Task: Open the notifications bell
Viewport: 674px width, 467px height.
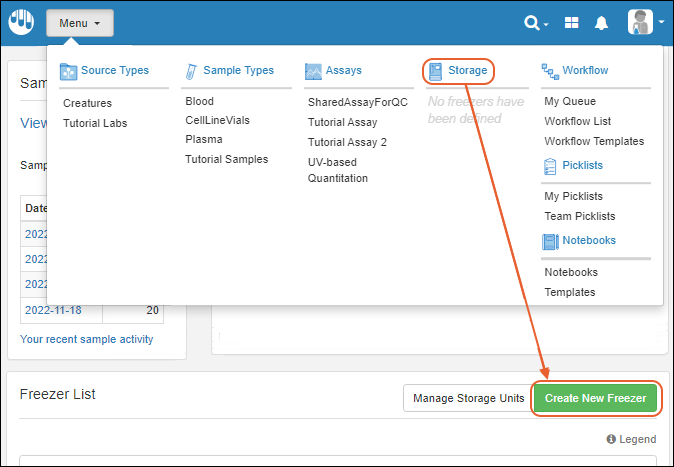Action: click(602, 23)
